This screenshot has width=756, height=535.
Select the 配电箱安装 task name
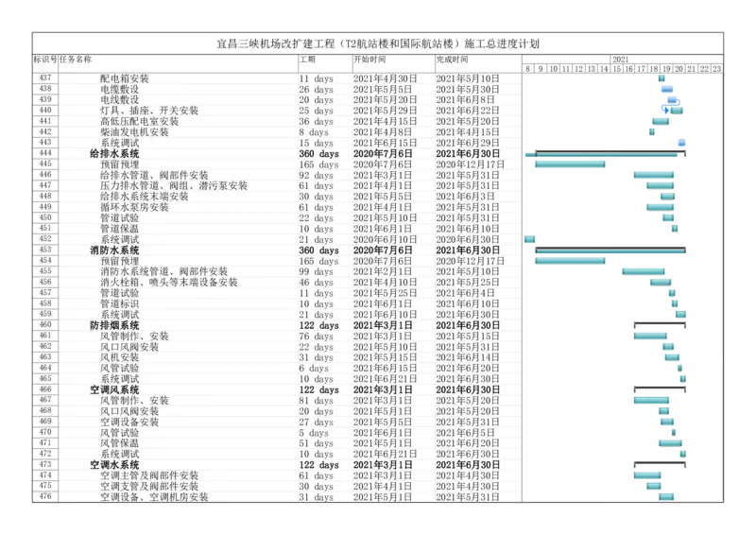coord(124,78)
